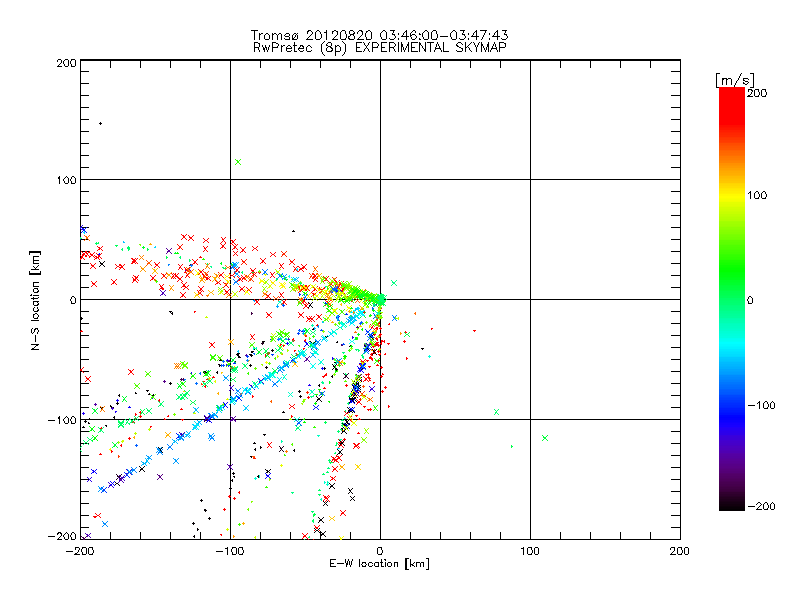Click the colorbar label '100'

[757, 195]
